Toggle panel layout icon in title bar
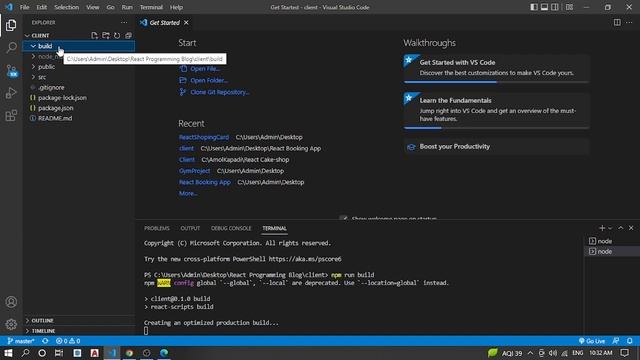 tap(544, 7)
